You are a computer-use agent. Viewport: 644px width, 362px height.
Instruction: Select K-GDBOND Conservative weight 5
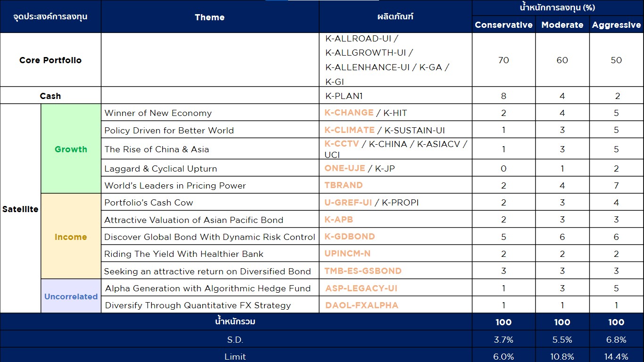504,237
